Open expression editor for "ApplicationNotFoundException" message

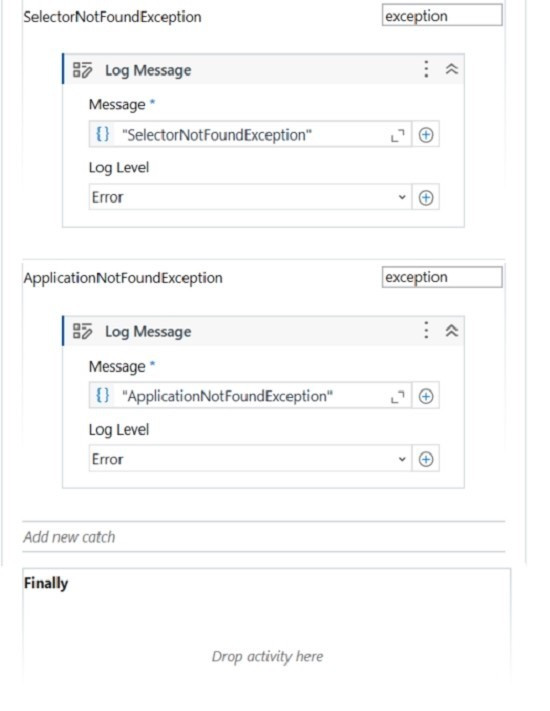(398, 397)
